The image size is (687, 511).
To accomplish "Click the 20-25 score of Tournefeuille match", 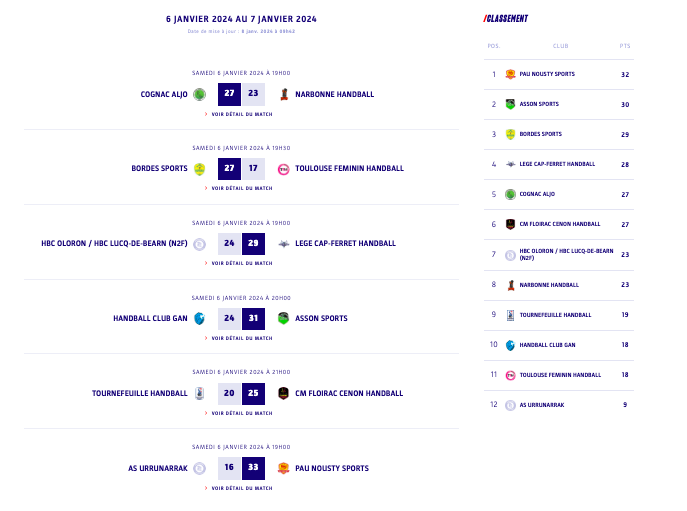I will pos(241,393).
